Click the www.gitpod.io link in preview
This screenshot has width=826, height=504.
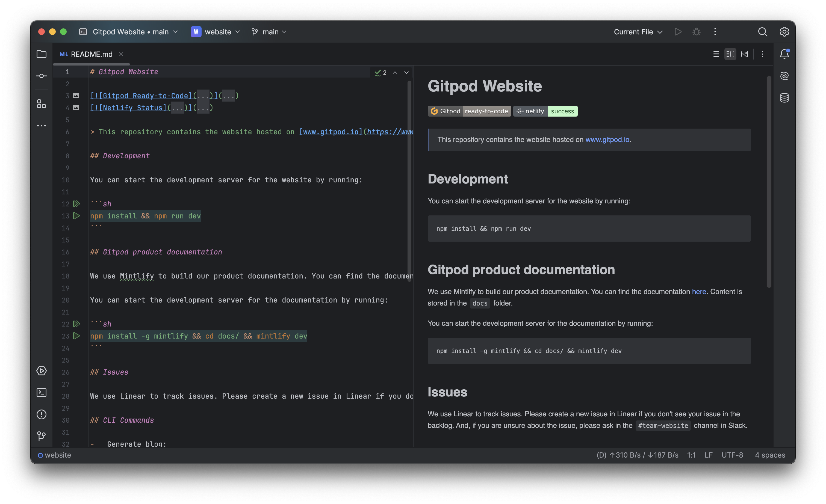point(607,140)
